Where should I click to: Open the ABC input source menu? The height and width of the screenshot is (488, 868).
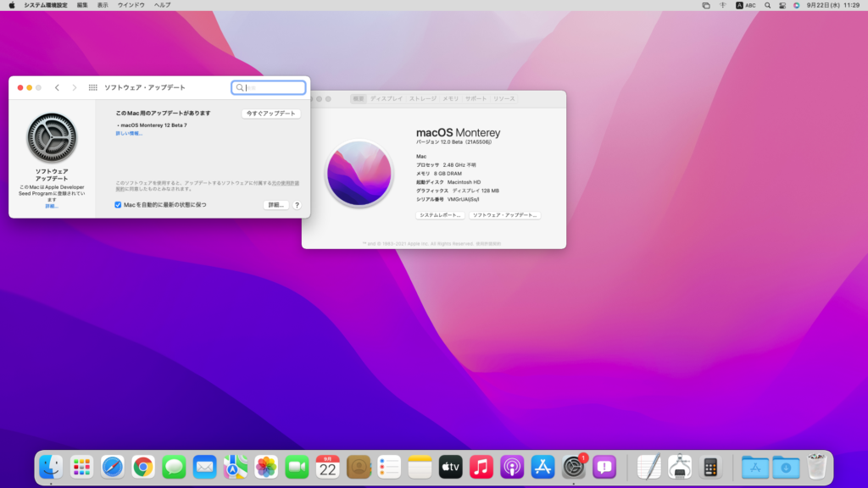tap(745, 5)
